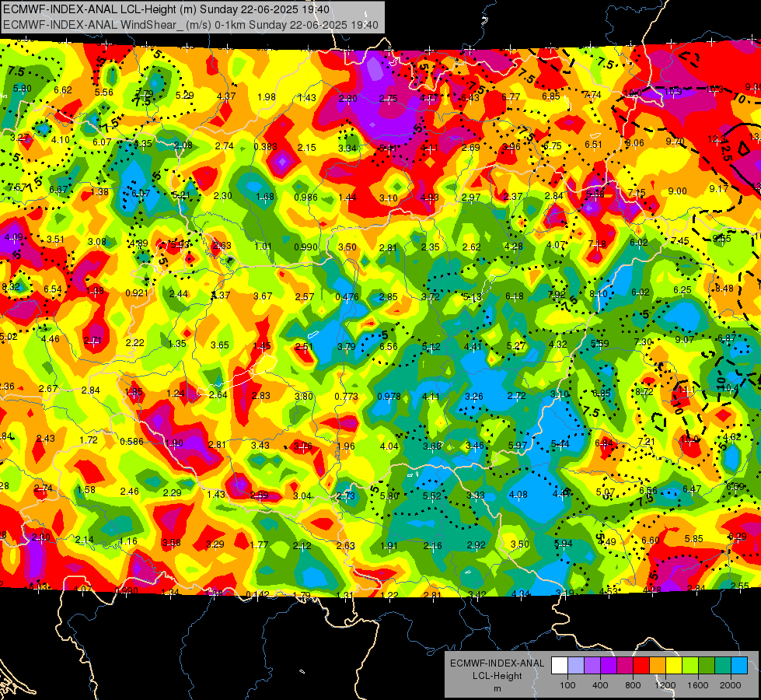Click the wind shear value 3.26
This screenshot has height=700, width=761.
473,397
